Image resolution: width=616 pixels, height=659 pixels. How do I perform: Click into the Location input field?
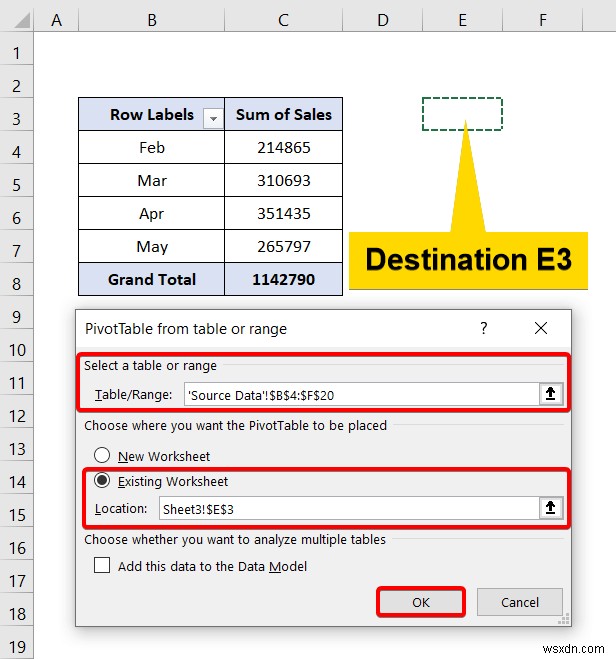coord(349,509)
